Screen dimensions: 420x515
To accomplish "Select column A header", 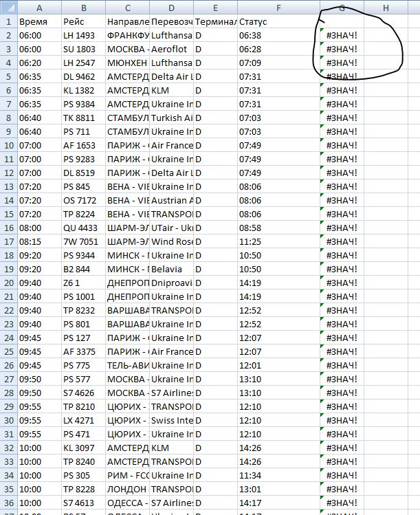I will [38, 8].
